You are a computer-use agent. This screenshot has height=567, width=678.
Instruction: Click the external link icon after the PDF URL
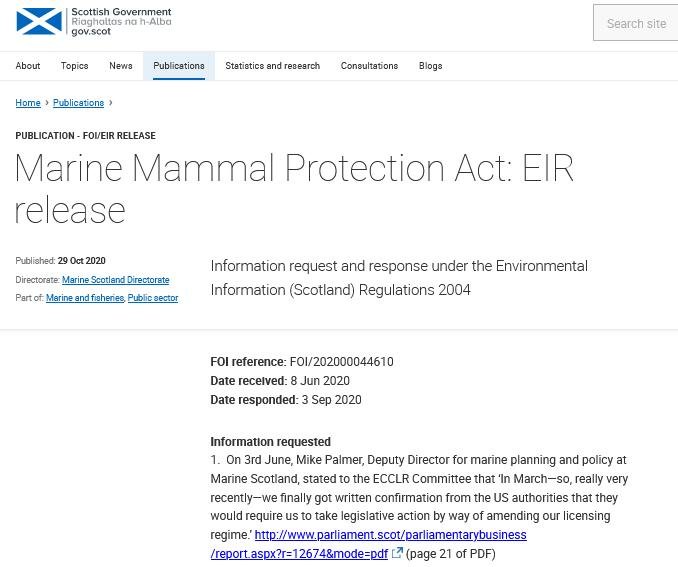click(397, 553)
